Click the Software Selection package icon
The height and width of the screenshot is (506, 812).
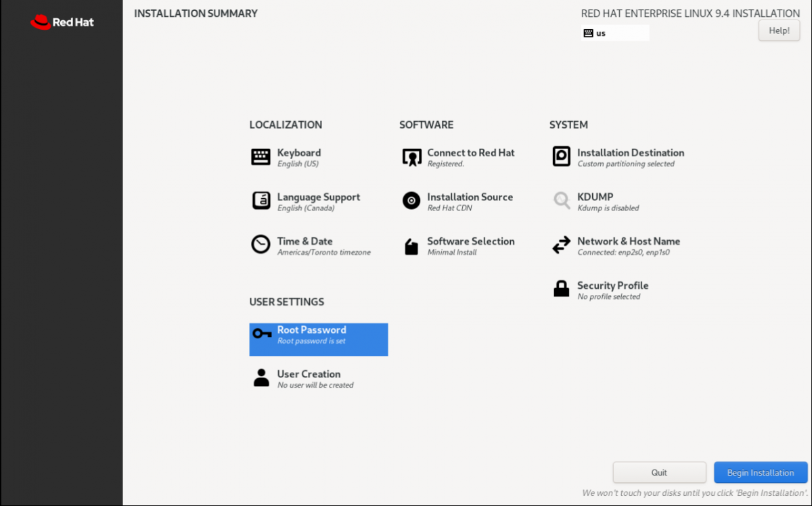coord(411,246)
